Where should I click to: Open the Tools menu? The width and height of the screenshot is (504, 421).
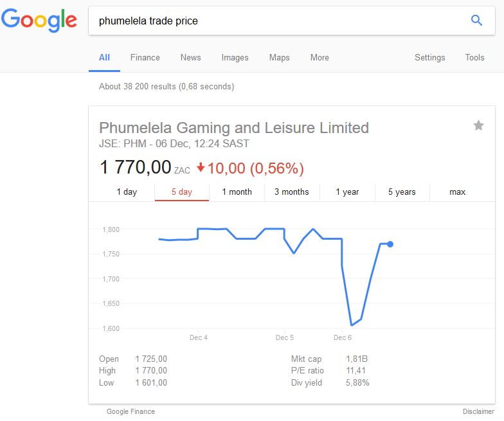click(474, 57)
